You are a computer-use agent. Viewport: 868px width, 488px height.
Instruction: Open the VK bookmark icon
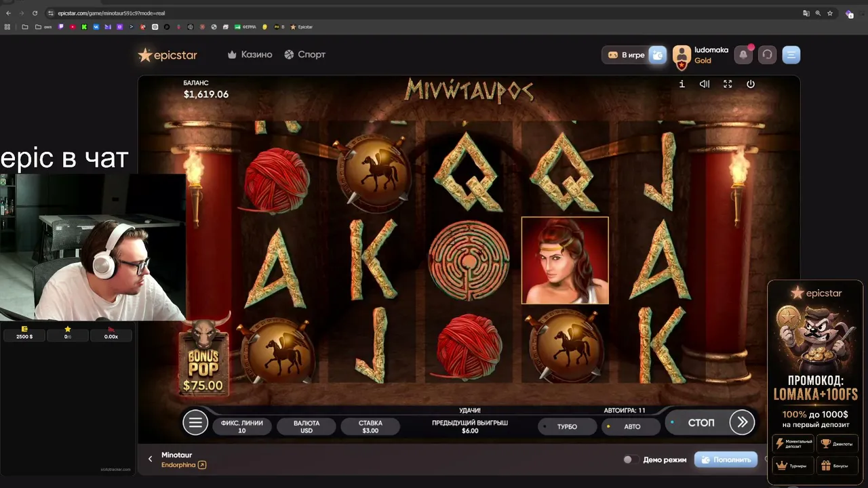96,27
